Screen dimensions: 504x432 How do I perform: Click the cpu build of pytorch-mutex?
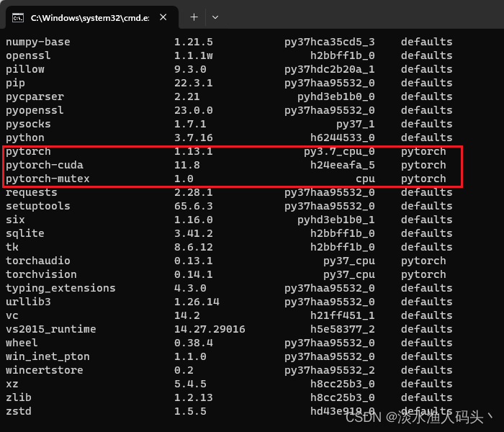[365, 179]
